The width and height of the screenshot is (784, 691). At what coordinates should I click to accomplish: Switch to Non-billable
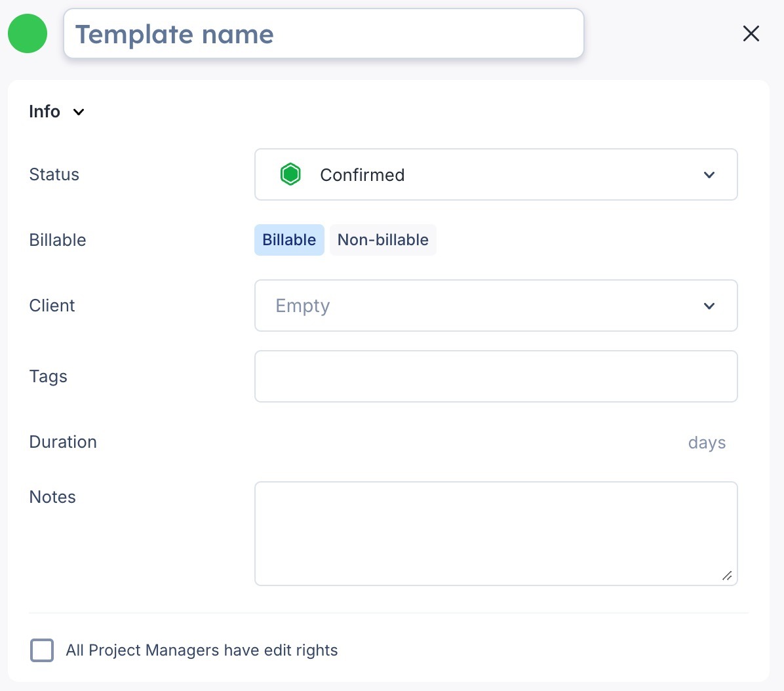pos(383,240)
